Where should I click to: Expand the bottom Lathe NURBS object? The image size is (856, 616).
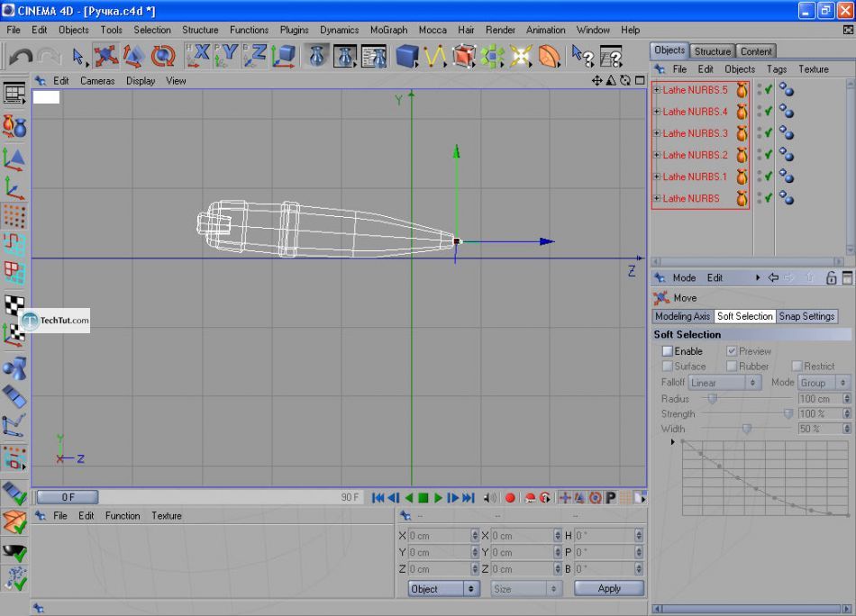(x=657, y=198)
